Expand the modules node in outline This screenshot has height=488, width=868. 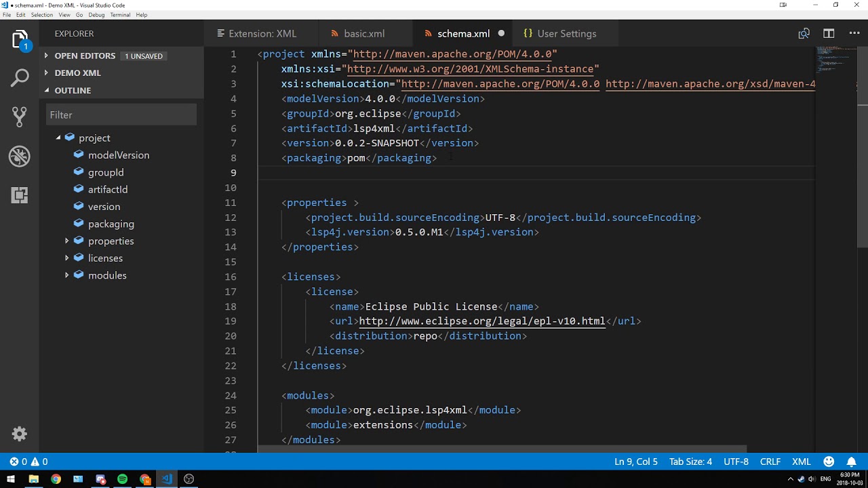(x=67, y=275)
